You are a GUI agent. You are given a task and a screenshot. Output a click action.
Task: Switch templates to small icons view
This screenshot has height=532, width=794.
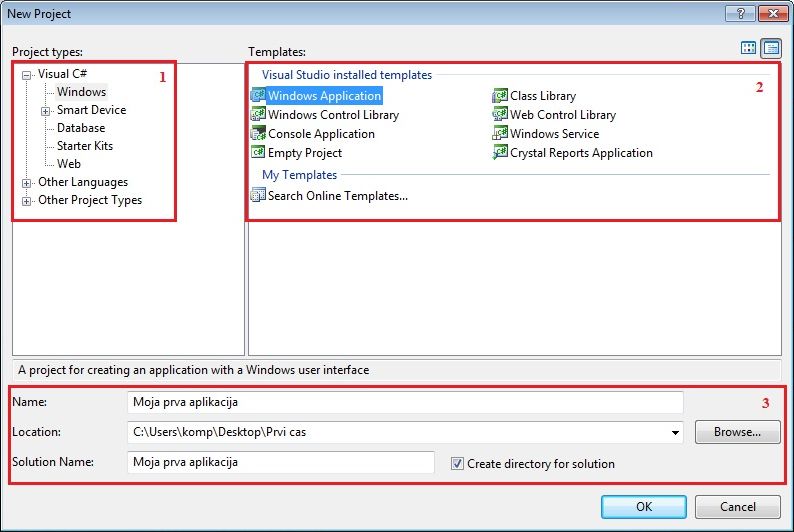point(771,49)
